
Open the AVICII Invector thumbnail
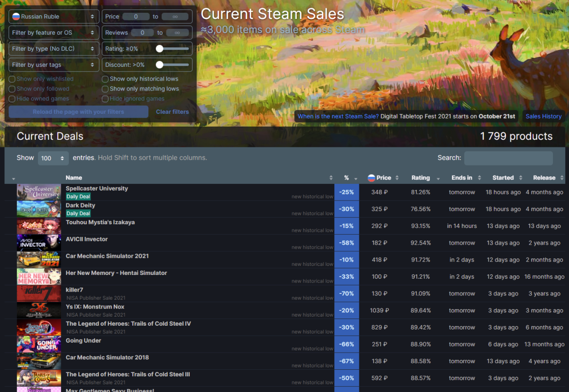(x=39, y=243)
